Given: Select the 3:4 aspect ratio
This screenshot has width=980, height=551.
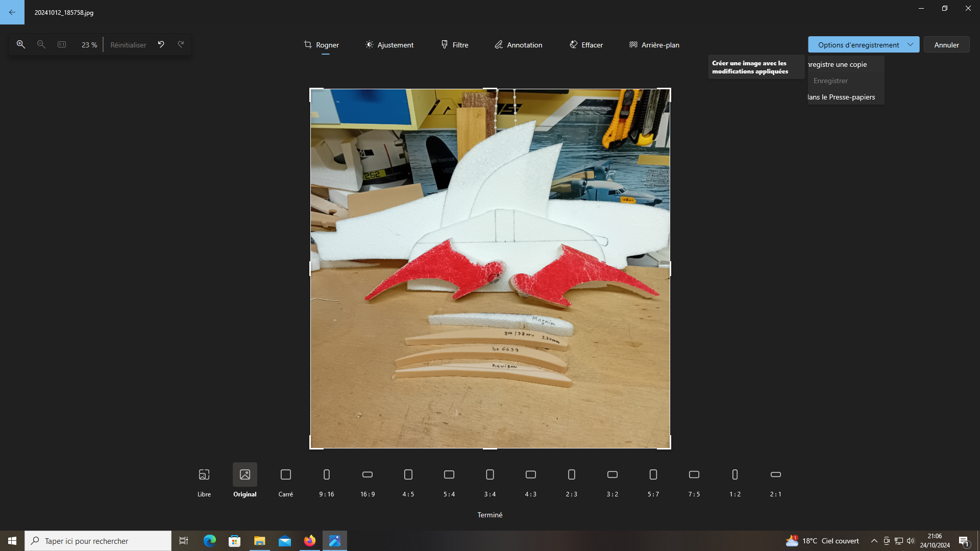Looking at the screenshot, I should click(490, 482).
